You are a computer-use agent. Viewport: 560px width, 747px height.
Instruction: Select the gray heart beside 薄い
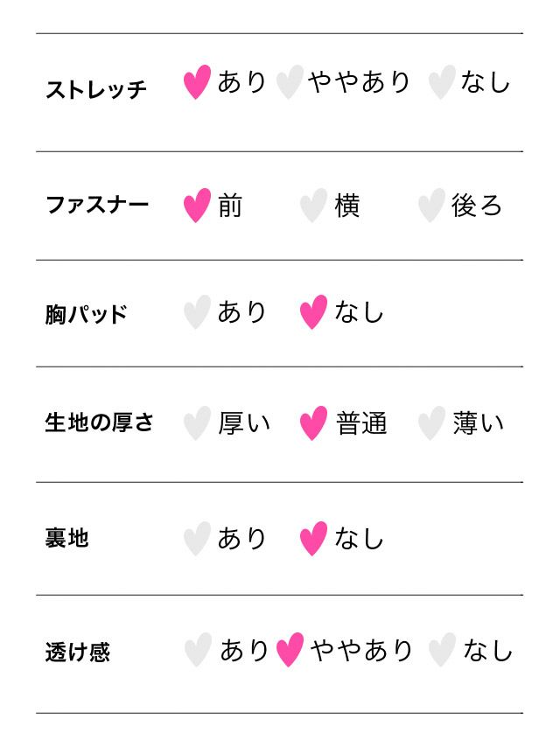(x=430, y=423)
